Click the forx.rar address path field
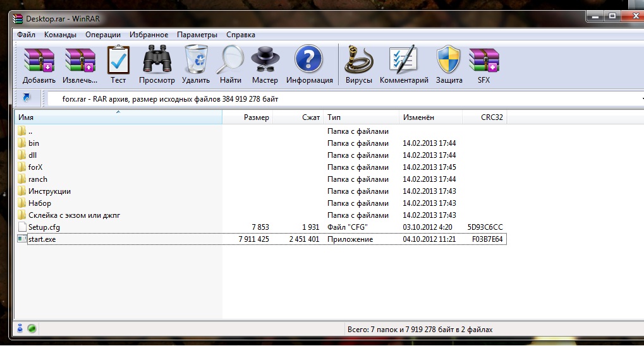This screenshot has height=346, width=644. [x=344, y=99]
